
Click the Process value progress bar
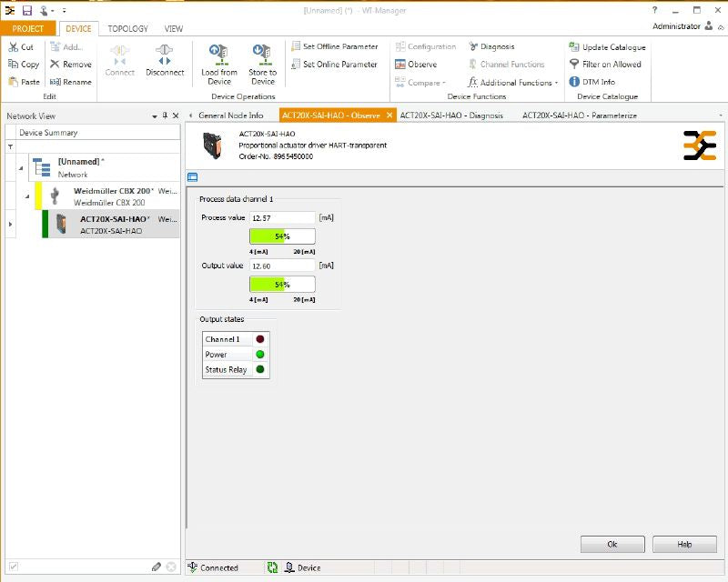(282, 236)
